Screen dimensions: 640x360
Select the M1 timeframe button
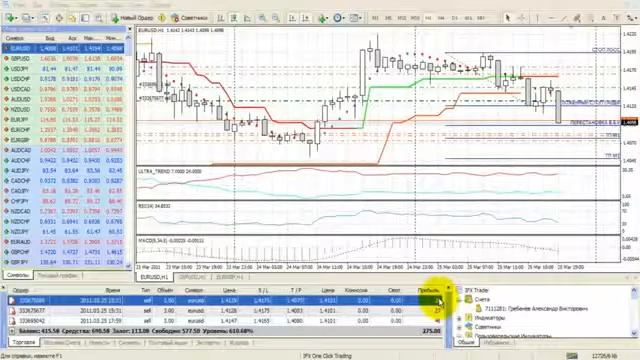(375, 18)
